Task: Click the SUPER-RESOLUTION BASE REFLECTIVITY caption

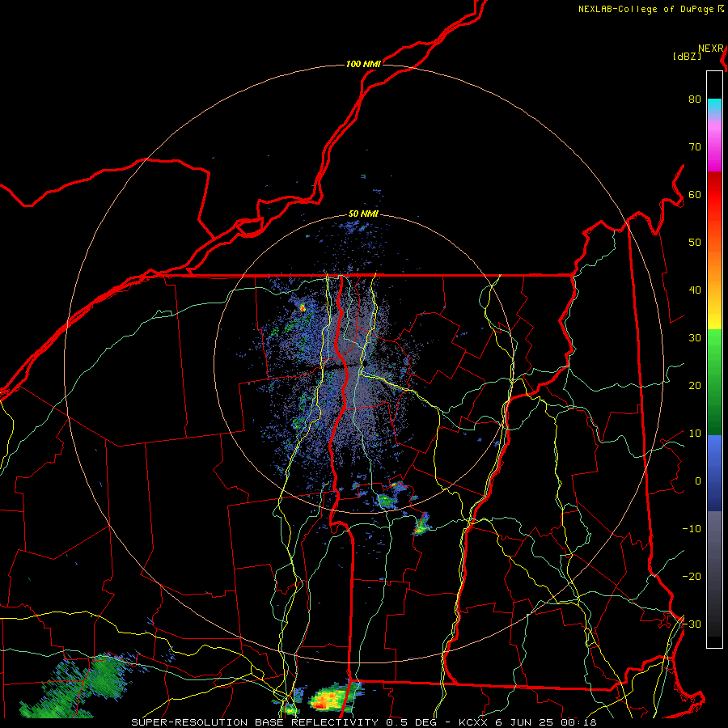Action: pos(255,722)
